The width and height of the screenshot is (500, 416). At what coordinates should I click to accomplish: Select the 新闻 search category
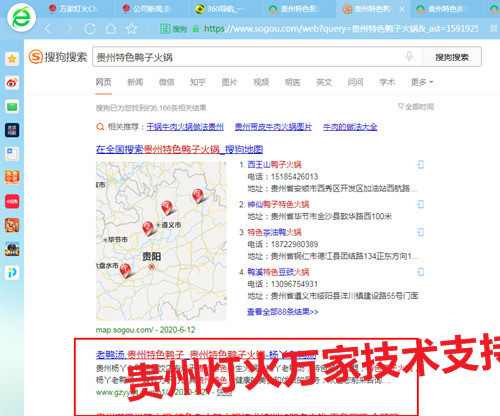point(135,82)
